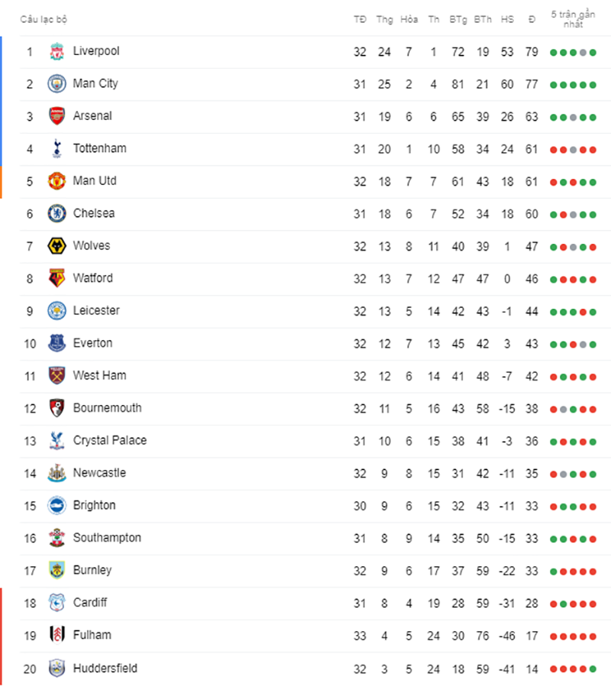The image size is (611, 700).
Task: Click the Huddersfield crest
Action: pyautogui.click(x=57, y=669)
